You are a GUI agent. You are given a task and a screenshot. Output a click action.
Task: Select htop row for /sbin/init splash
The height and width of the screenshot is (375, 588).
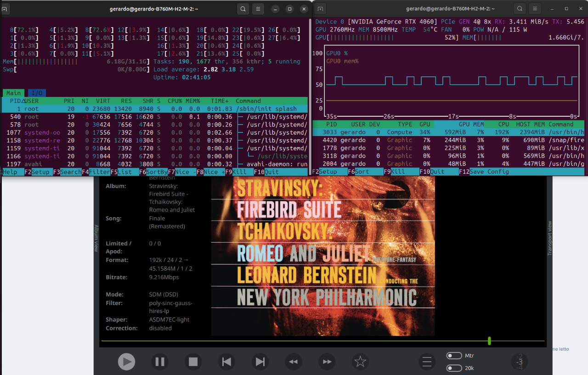(x=155, y=109)
